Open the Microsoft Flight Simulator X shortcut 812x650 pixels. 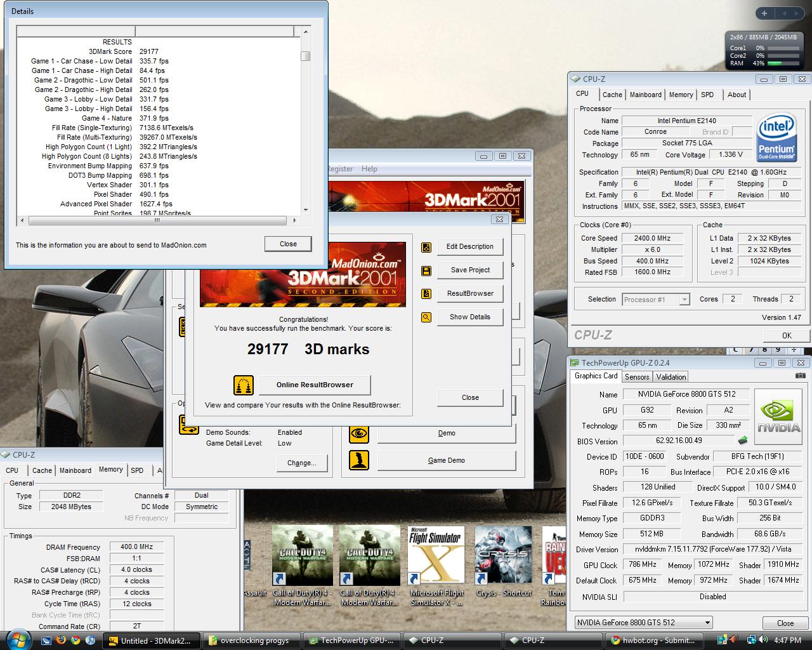(437, 566)
